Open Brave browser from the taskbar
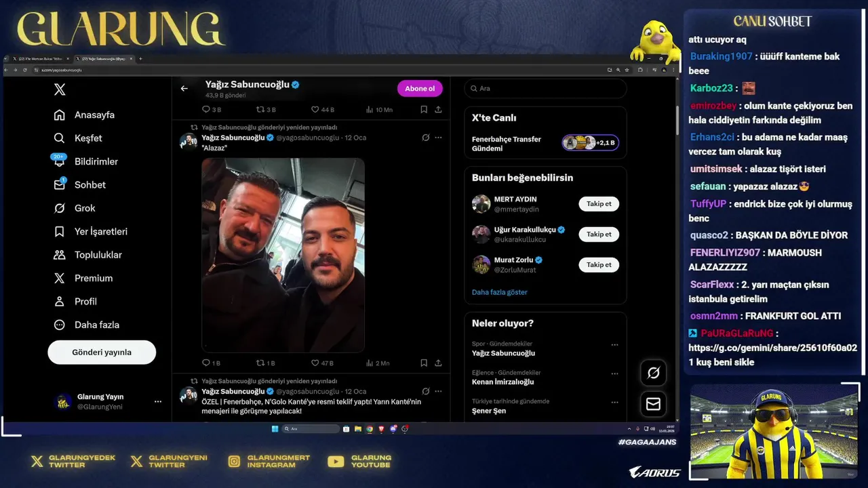 pyautogui.click(x=381, y=428)
